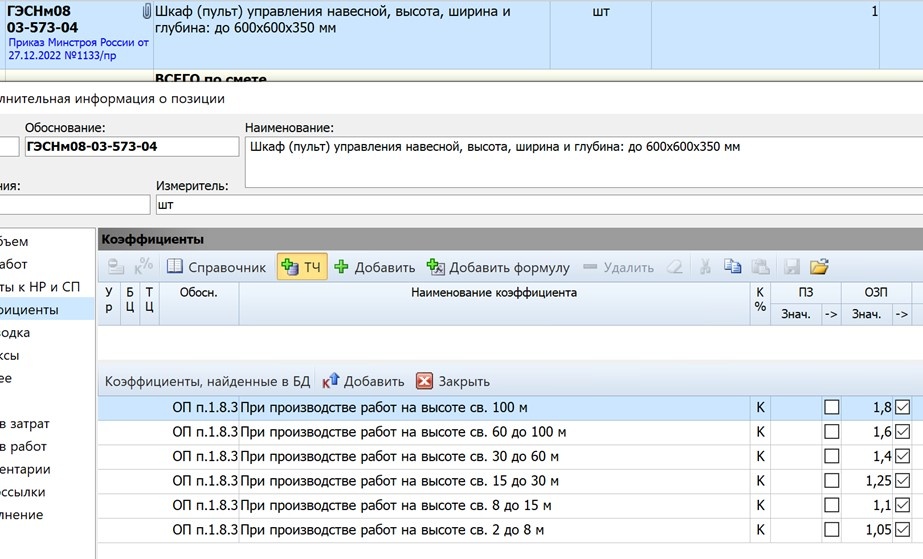Click the ОЗП Знач. column header
The height and width of the screenshot is (559, 923).
[866, 314]
